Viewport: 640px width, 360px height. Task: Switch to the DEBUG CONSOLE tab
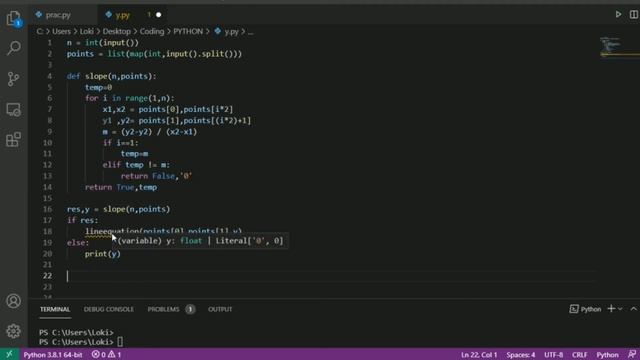[109, 309]
